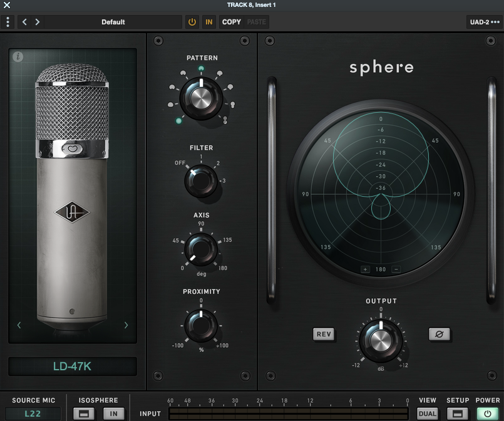Select wide pattern icon on left
The image size is (504, 421).
[172, 87]
